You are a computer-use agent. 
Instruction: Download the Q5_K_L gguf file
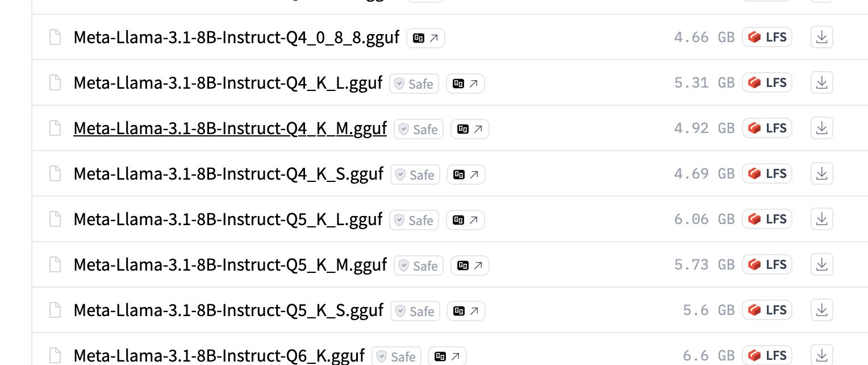[821, 219]
